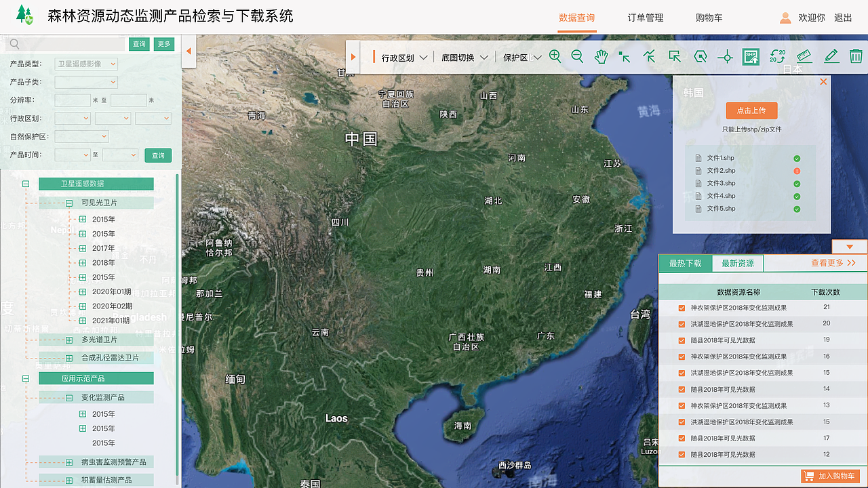Screen dimensions: 868x488
Task: Collapse the map toolbar with orange arrow
Action: point(353,57)
